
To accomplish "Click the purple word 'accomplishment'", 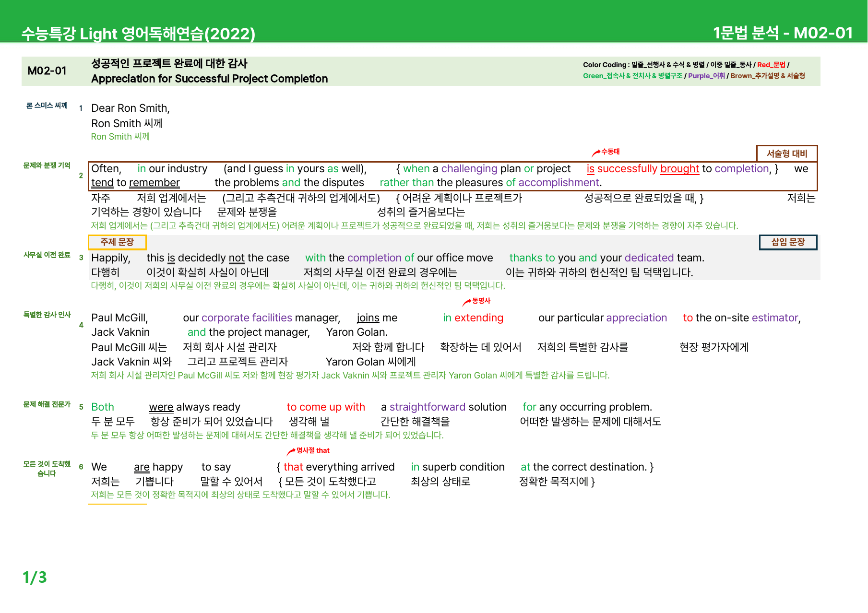I will tap(559, 183).
